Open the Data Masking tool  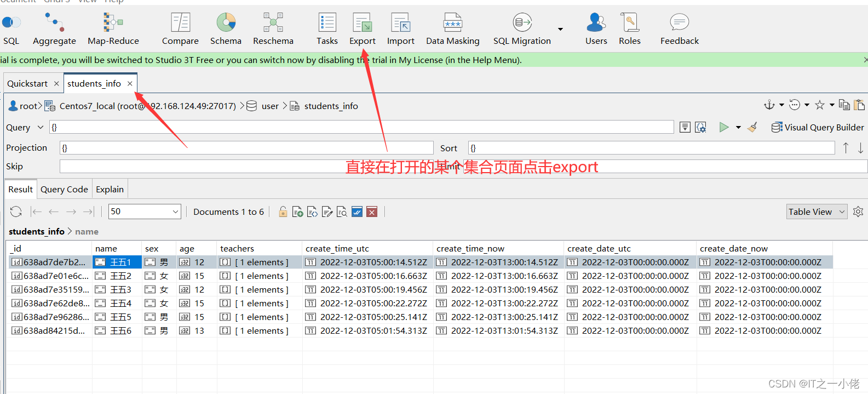coord(453,30)
